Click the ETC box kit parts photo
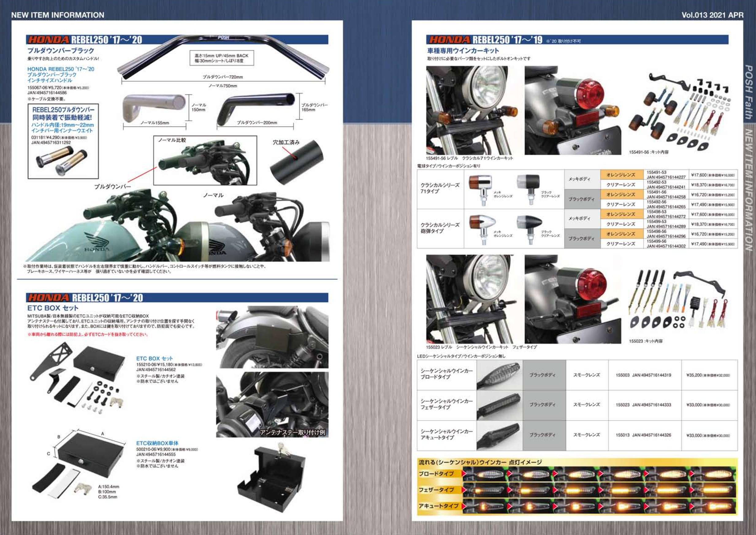The height and width of the screenshot is (535, 756). [78, 378]
